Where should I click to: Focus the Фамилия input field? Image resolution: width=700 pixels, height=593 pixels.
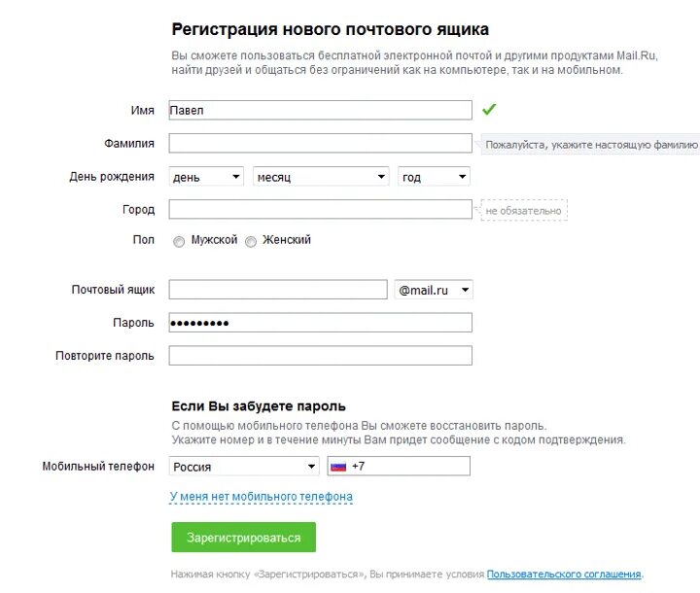click(320, 144)
